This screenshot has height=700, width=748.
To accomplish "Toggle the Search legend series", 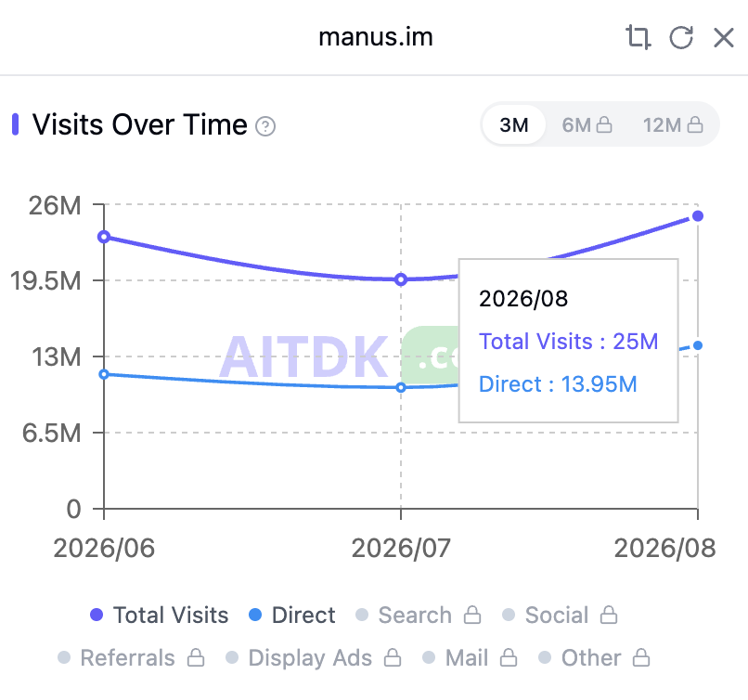I will click(404, 616).
